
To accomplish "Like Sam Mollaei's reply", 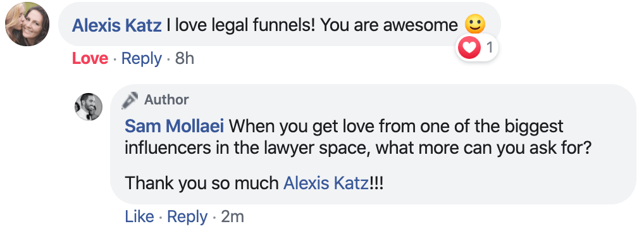I will 140,216.
